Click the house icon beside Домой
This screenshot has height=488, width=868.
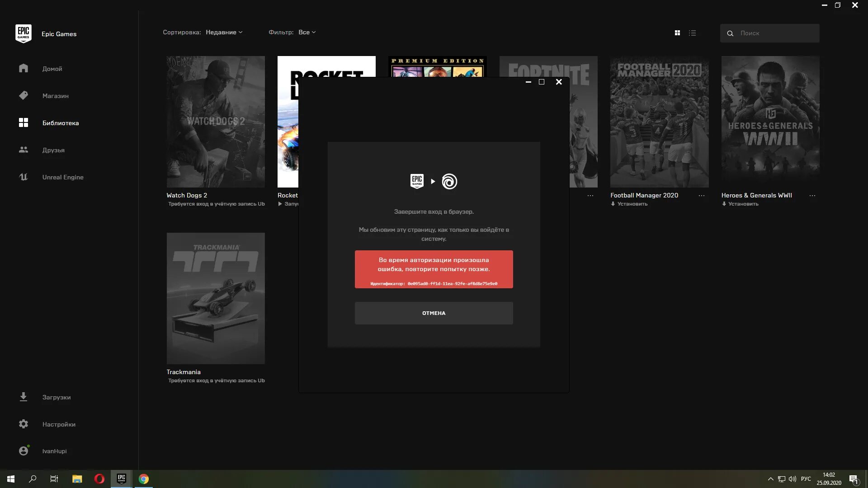tap(24, 68)
